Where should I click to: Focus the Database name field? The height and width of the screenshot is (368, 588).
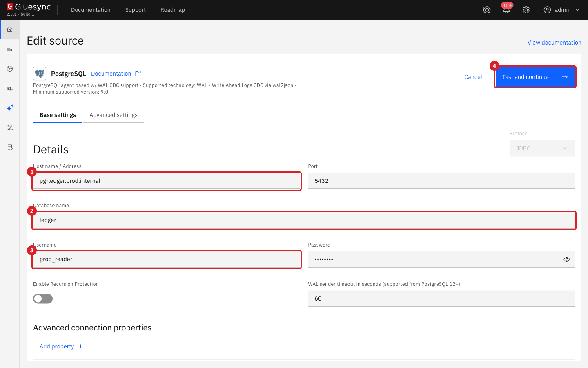(304, 220)
